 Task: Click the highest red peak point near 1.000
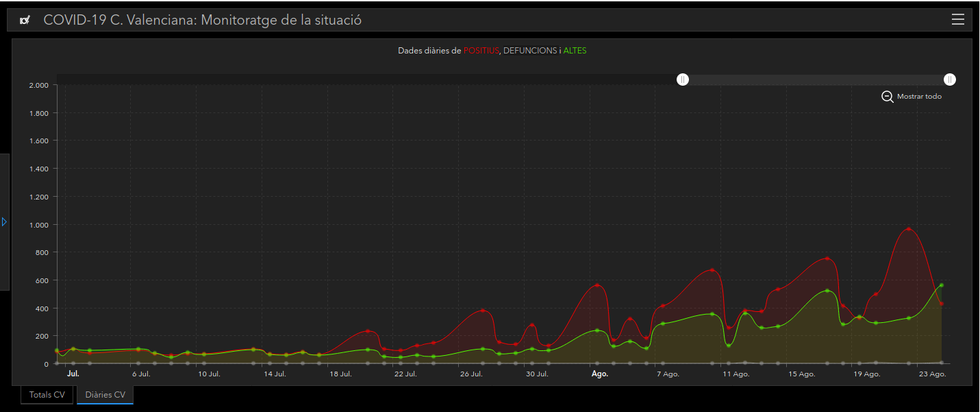909,229
